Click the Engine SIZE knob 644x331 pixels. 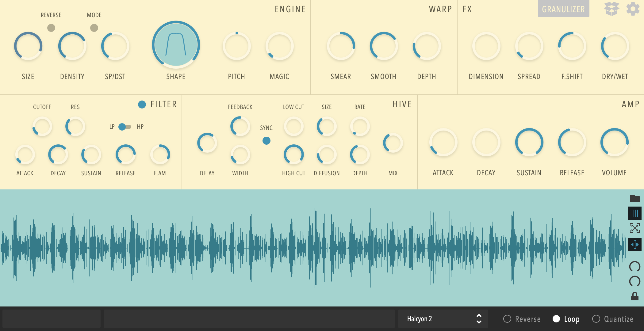28,46
